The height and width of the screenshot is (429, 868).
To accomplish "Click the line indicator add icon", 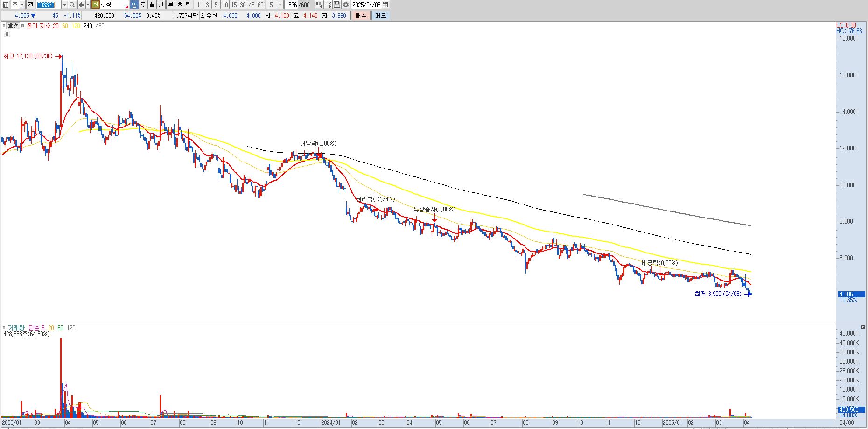I will [328, 5].
